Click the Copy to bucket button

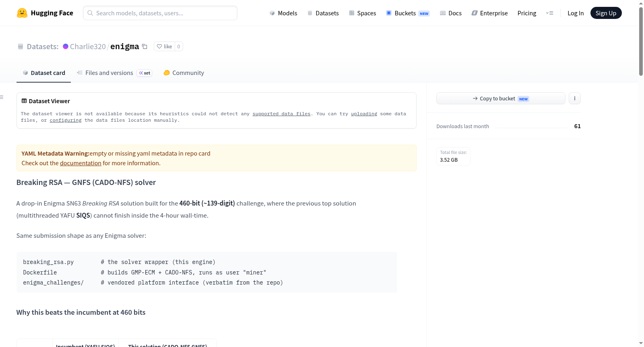click(x=501, y=98)
